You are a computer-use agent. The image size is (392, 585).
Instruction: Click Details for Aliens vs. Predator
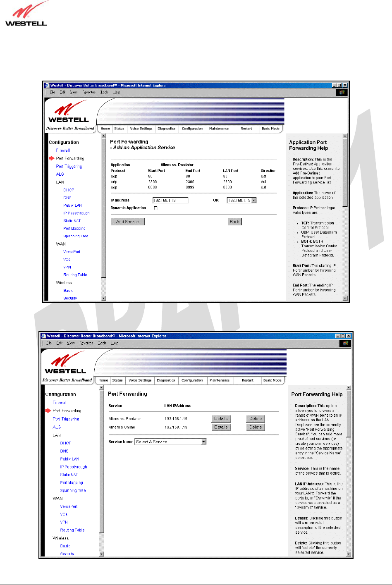[x=221, y=419]
